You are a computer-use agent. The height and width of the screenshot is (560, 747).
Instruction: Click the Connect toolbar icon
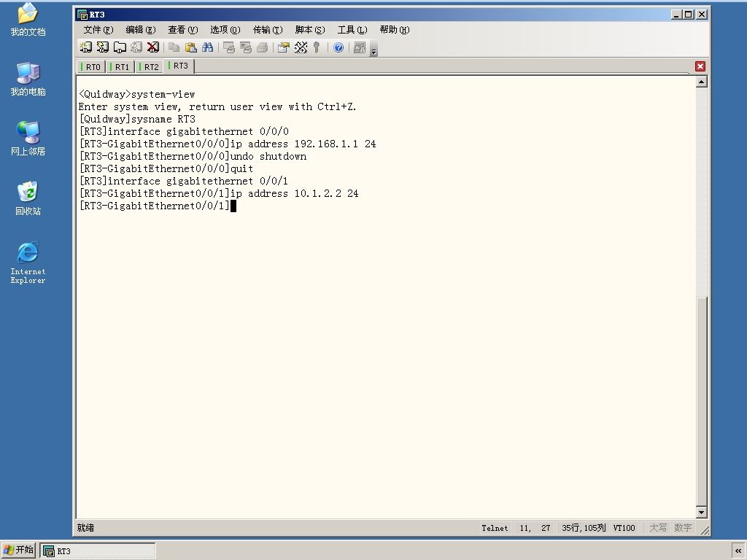pos(86,47)
